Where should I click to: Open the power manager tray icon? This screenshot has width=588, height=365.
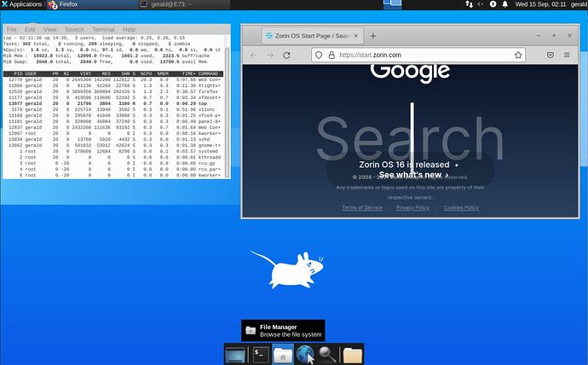tap(493, 4)
